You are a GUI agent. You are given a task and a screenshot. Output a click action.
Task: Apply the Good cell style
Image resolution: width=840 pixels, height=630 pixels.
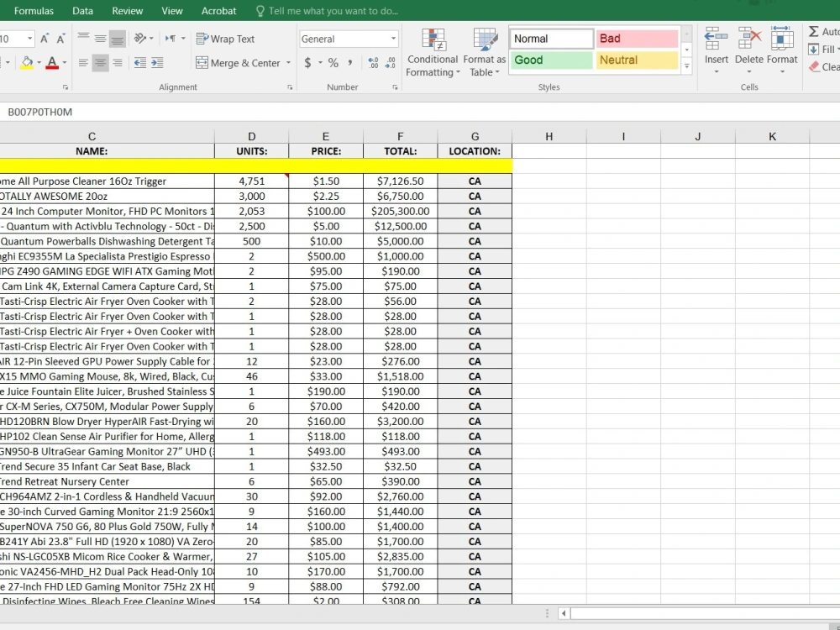click(x=552, y=60)
